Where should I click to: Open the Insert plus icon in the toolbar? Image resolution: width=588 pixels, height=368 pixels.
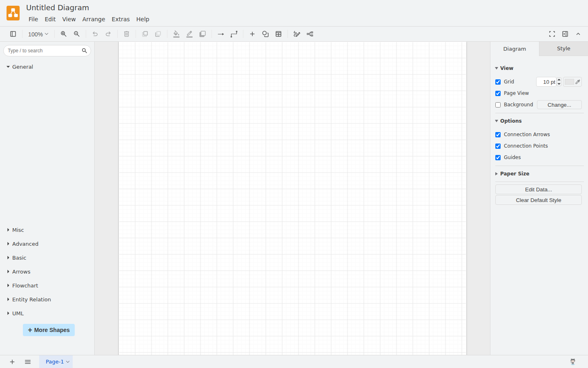click(x=252, y=34)
